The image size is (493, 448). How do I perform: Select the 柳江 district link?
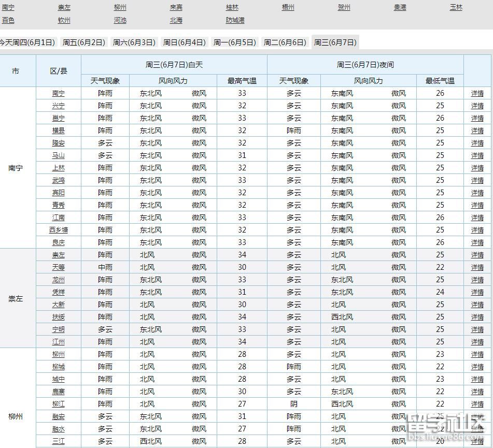58,404
